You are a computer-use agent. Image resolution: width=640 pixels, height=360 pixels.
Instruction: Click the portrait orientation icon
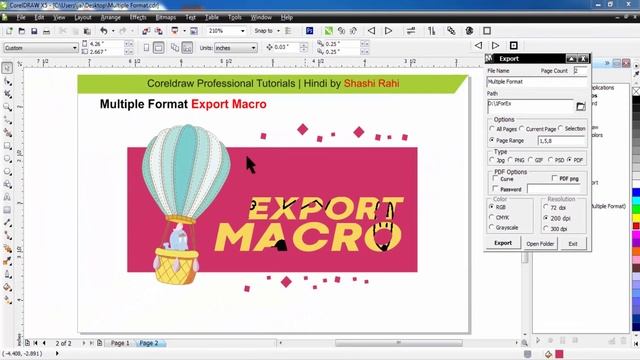coord(147,48)
